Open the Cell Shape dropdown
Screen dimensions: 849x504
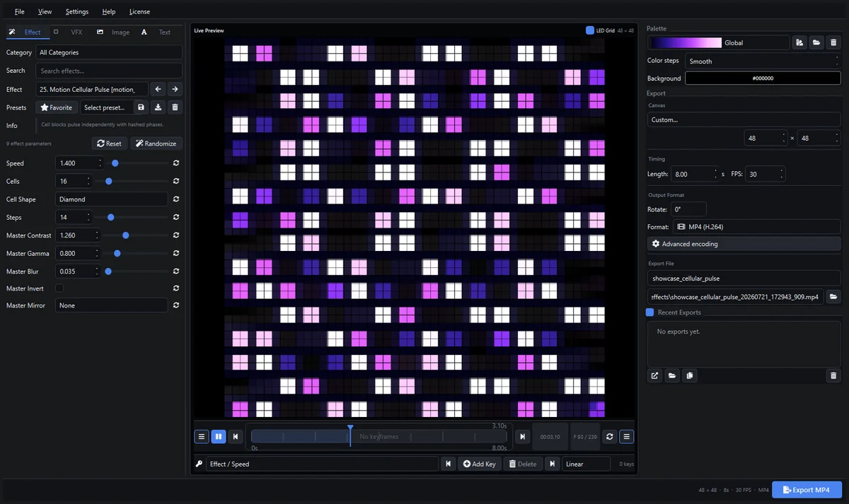pos(112,199)
